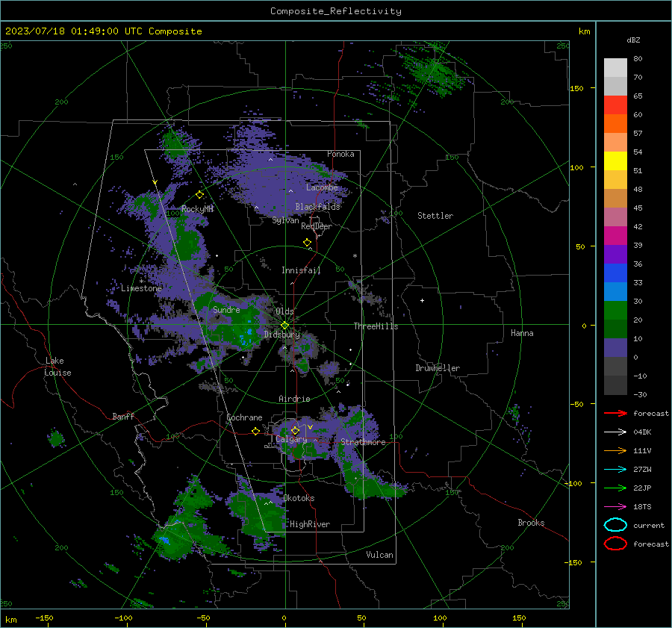Click the Hanna city label
This screenshot has height=628, width=672.
522,333
